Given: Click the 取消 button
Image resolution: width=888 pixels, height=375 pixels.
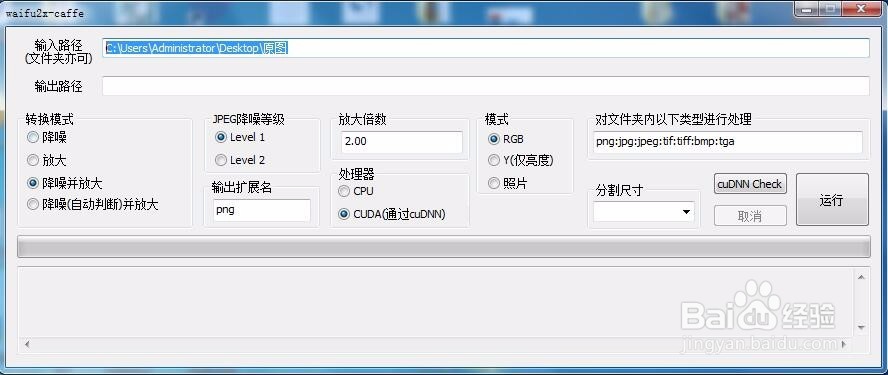Looking at the screenshot, I should tap(750, 216).
